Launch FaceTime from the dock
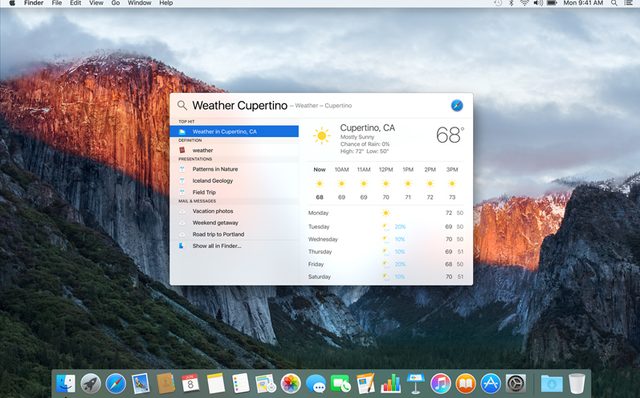The width and height of the screenshot is (640, 398). pos(341,384)
